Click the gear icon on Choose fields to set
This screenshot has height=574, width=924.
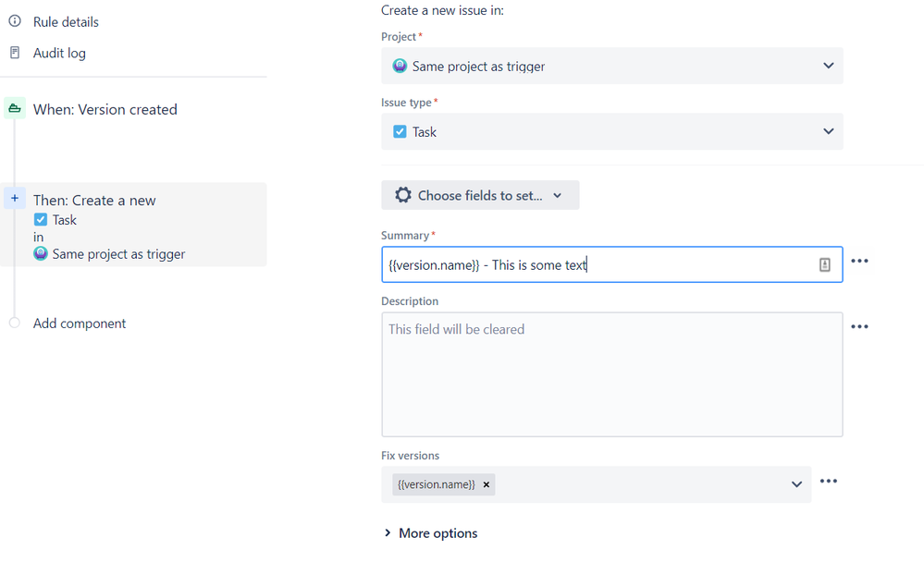403,195
